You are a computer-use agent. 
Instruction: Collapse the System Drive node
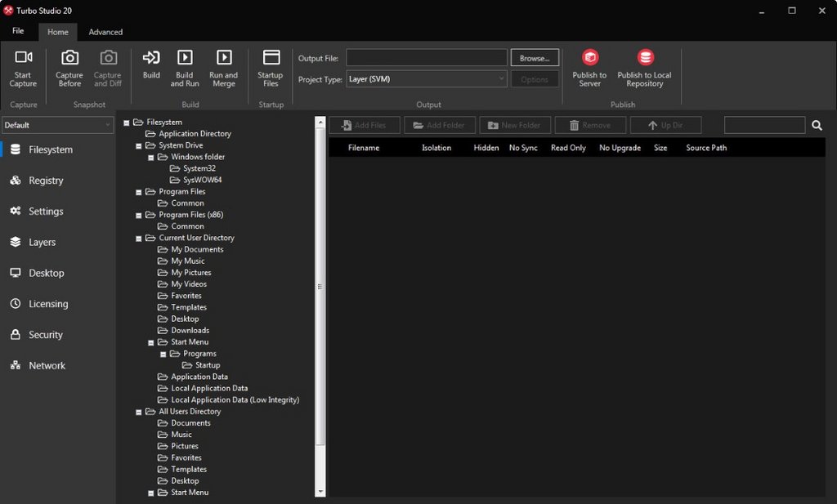139,145
